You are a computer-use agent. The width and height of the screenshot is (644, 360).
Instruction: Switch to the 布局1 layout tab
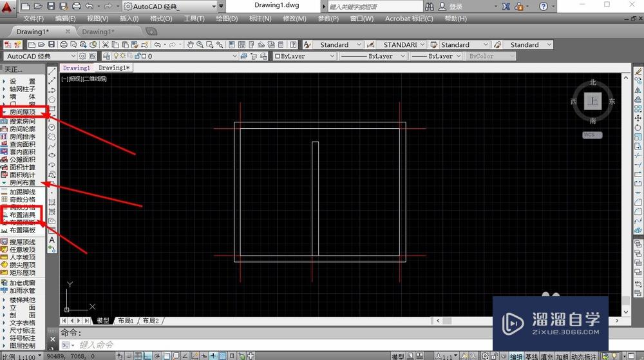point(126,321)
